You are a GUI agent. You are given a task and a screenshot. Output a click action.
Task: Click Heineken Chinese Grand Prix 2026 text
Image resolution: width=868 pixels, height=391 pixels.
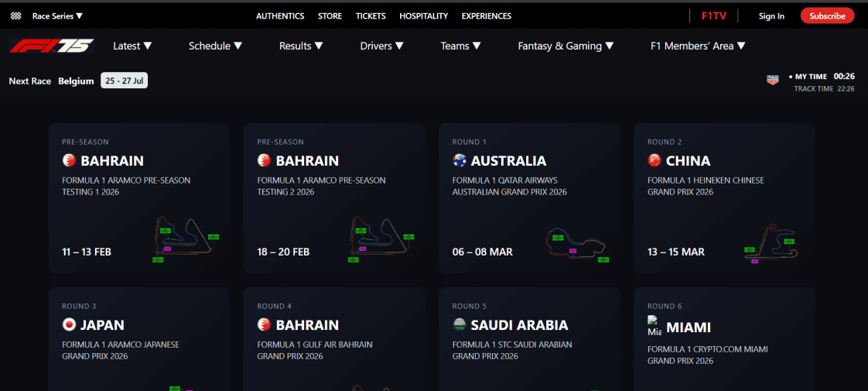point(706,186)
